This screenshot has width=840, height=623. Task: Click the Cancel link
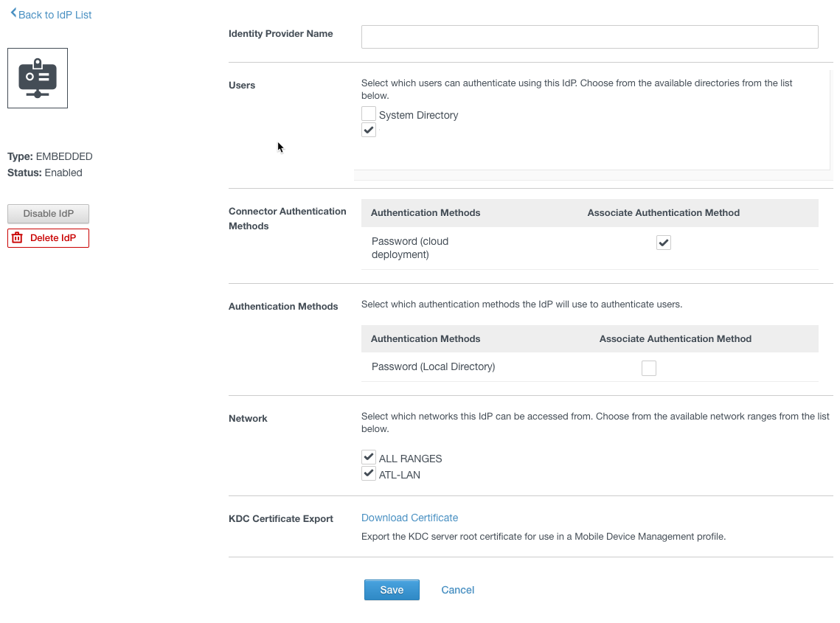(x=457, y=590)
